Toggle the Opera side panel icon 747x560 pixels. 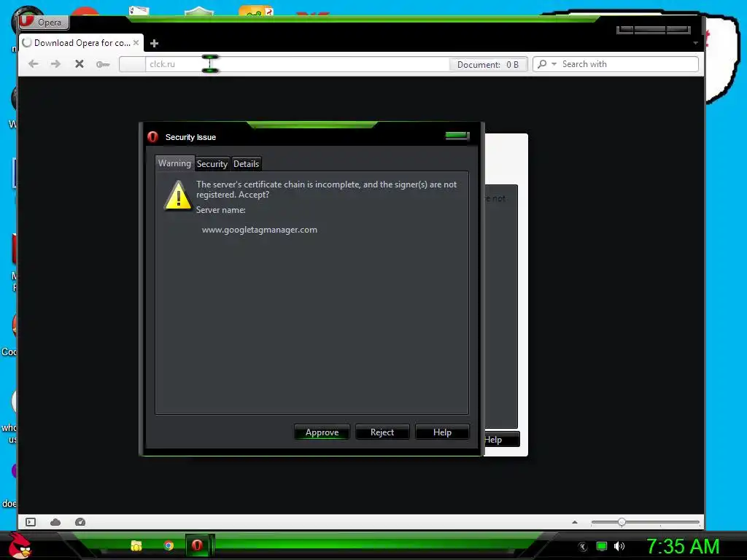(x=31, y=522)
